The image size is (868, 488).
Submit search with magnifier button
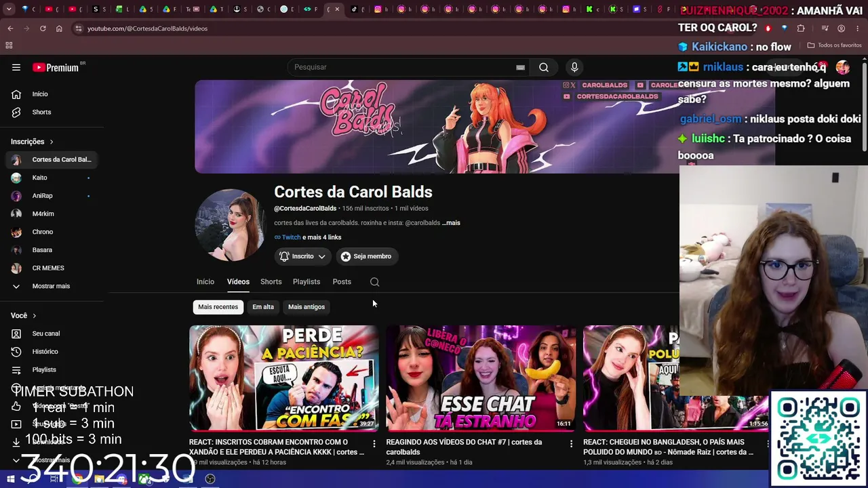544,67
